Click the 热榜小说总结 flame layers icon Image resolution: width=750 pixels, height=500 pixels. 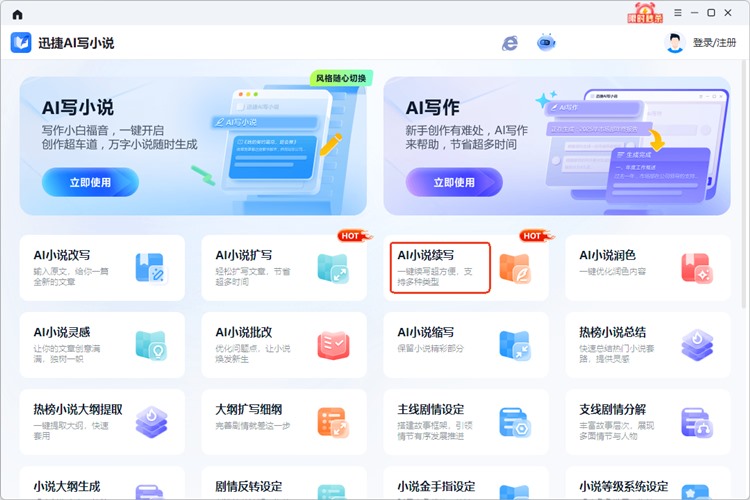pos(697,345)
